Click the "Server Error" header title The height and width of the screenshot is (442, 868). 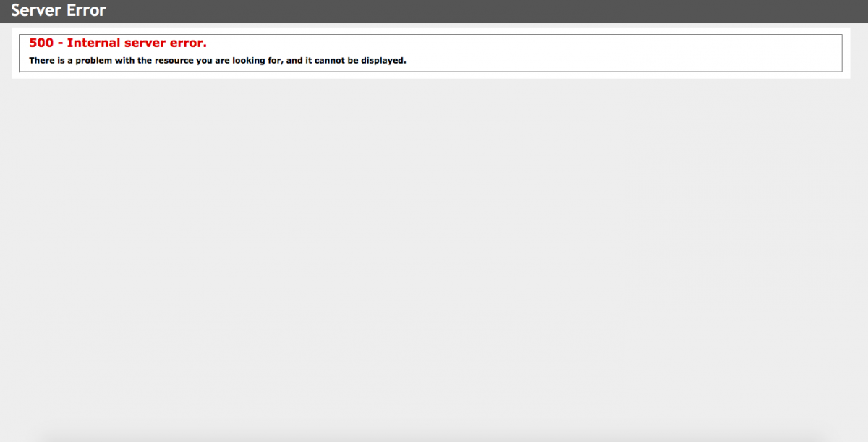(x=59, y=11)
